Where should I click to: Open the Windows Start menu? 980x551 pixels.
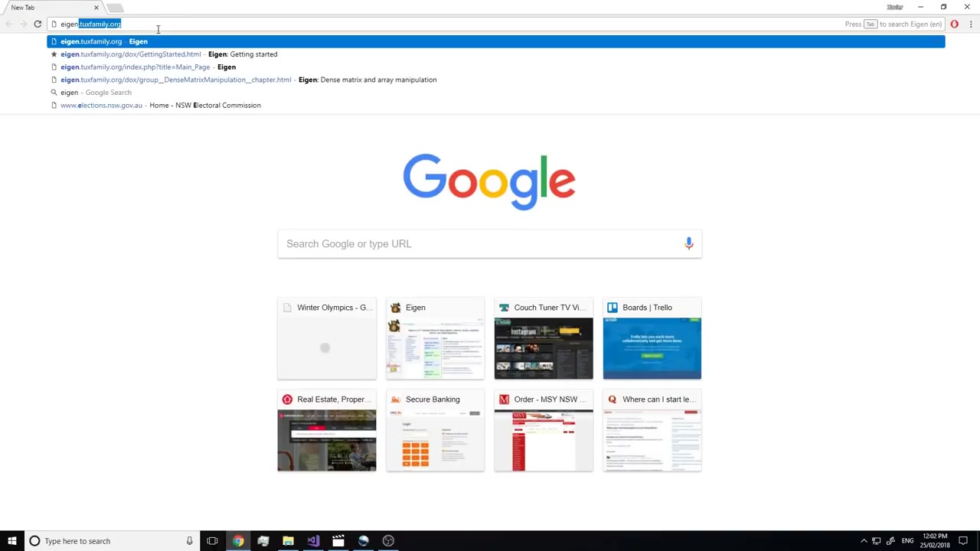(x=12, y=541)
